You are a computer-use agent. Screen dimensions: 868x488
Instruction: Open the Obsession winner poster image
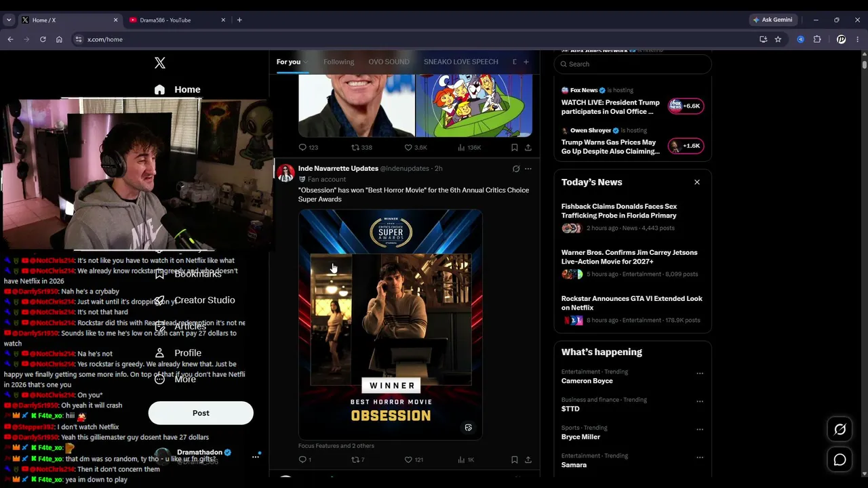pos(391,325)
